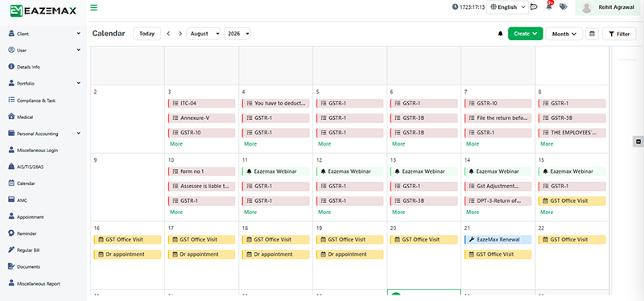644x301 pixels.
Task: Go to previous month arrow
Action: click(x=168, y=34)
